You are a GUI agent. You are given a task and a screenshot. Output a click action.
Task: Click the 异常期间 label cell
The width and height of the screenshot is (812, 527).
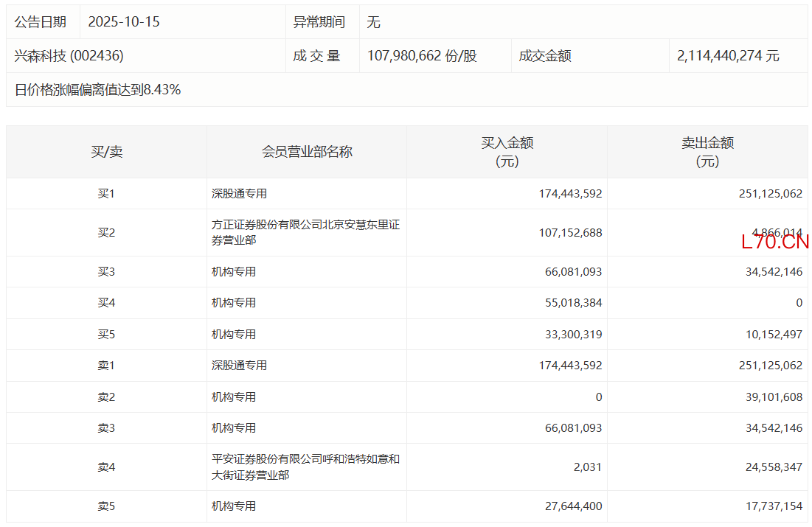(x=319, y=22)
